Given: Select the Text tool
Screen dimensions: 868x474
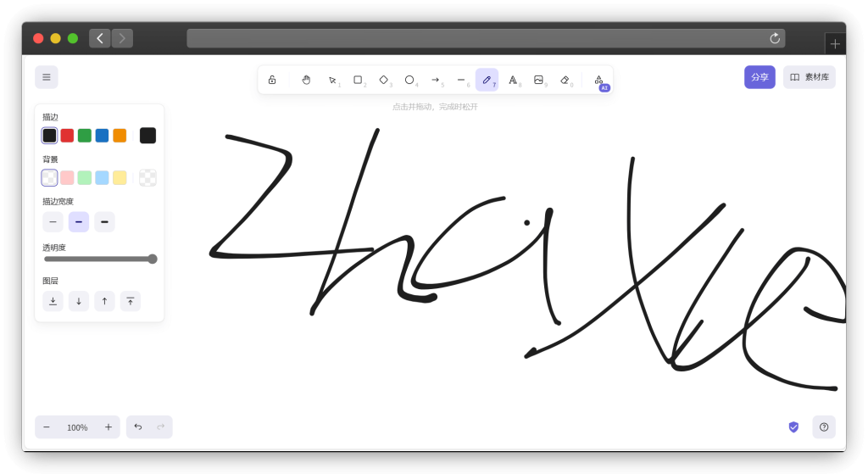Looking at the screenshot, I should pyautogui.click(x=513, y=80).
